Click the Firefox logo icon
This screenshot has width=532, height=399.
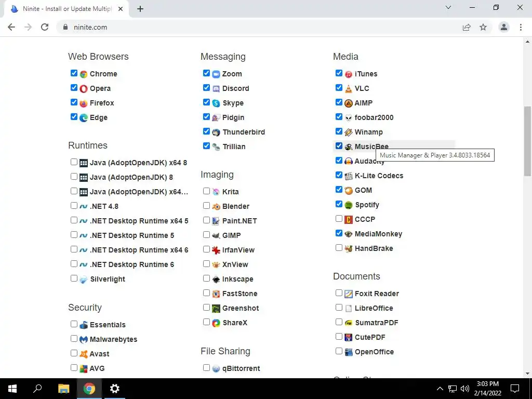[x=84, y=103]
